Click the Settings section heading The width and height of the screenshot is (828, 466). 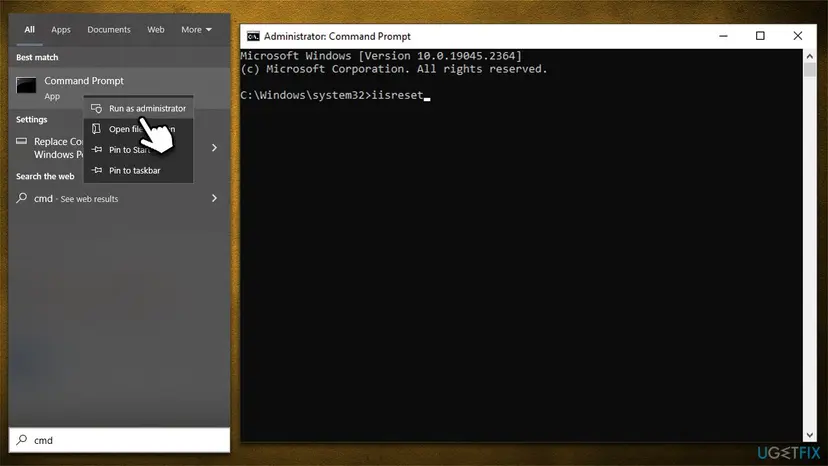(31, 119)
